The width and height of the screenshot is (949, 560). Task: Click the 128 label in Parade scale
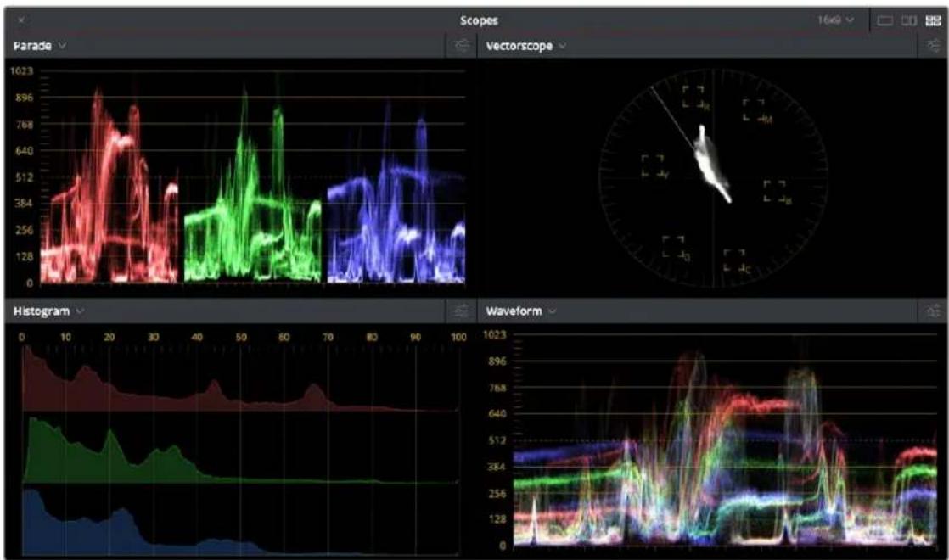tap(25, 256)
